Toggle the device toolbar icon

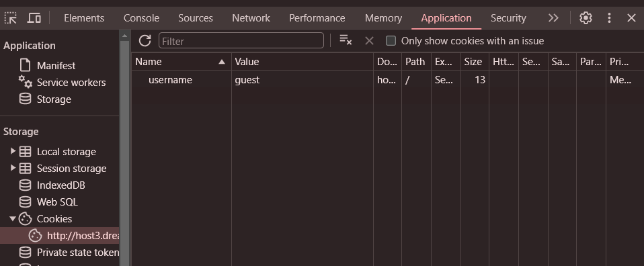click(x=34, y=18)
